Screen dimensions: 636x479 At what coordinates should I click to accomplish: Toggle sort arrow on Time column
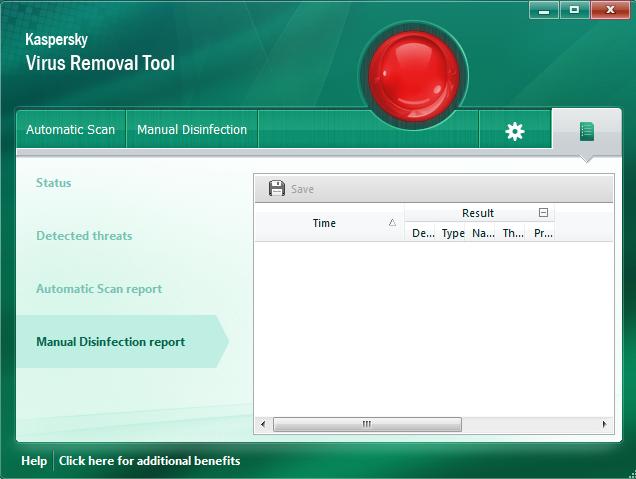click(x=392, y=223)
